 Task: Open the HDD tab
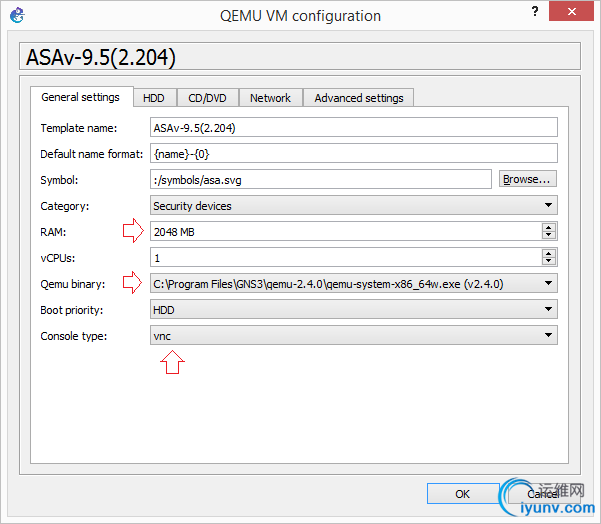[x=154, y=98]
